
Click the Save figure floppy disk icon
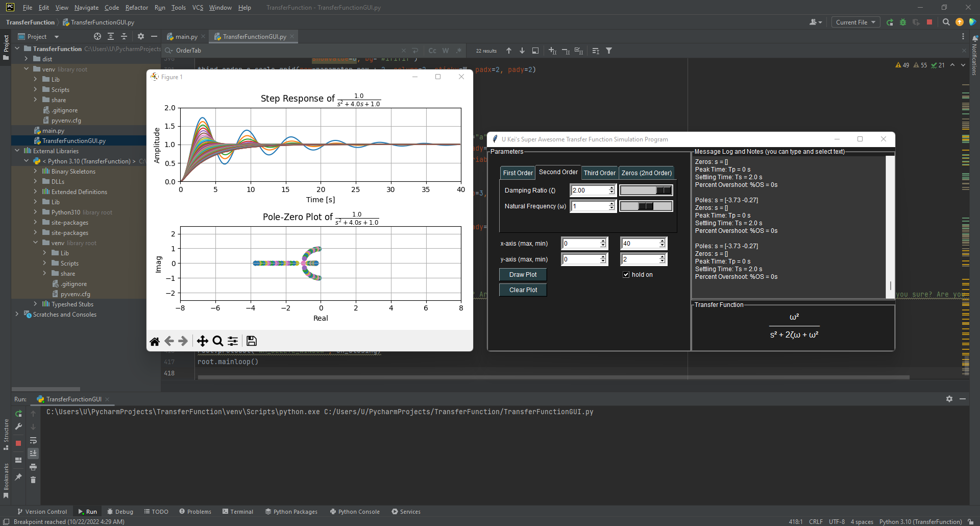(x=252, y=341)
